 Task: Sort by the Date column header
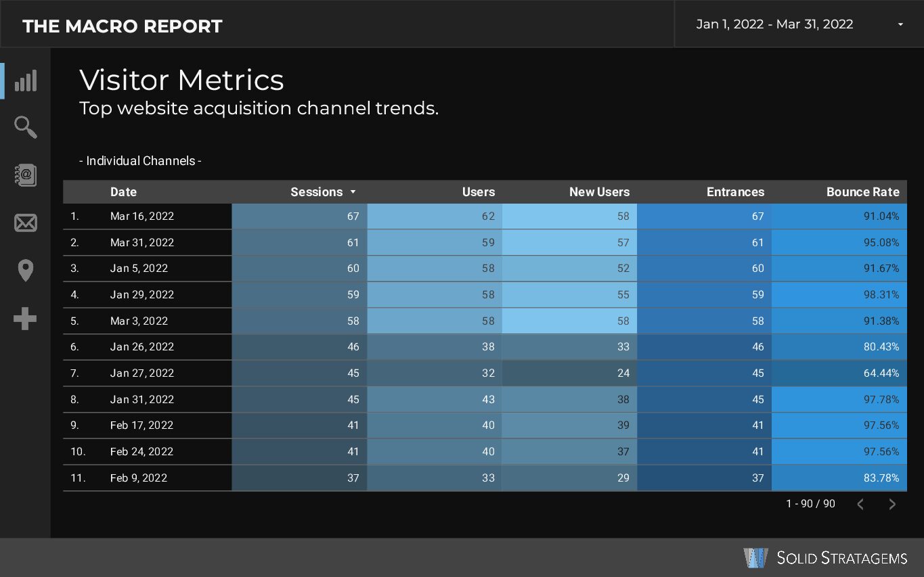(123, 192)
